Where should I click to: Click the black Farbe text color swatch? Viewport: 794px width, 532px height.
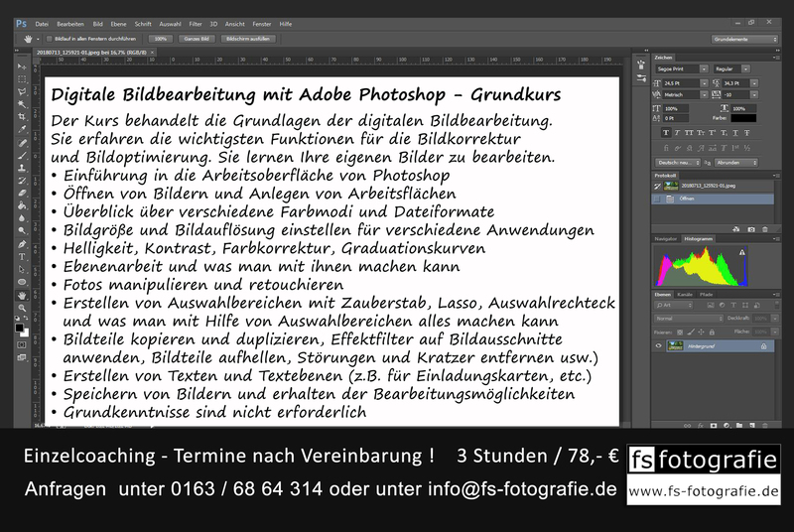tap(743, 118)
